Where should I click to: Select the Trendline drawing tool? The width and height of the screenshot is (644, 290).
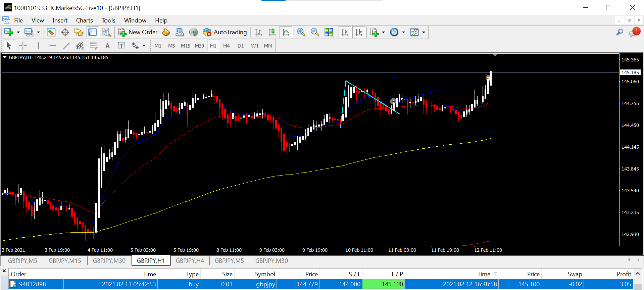[x=66, y=46]
